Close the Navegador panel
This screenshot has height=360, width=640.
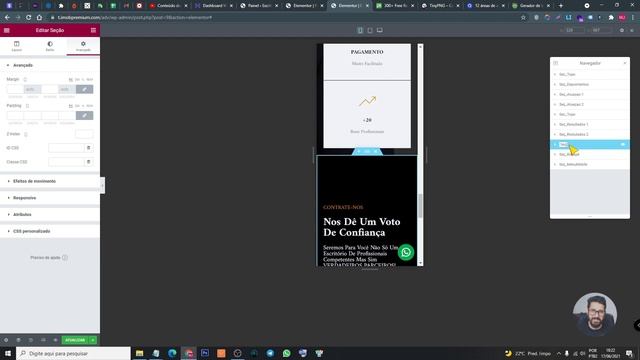625,63
